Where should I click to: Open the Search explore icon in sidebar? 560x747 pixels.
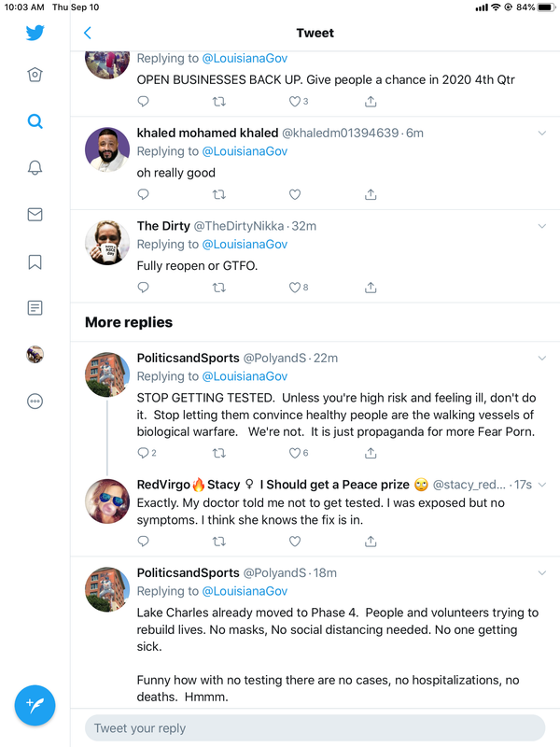[35, 121]
